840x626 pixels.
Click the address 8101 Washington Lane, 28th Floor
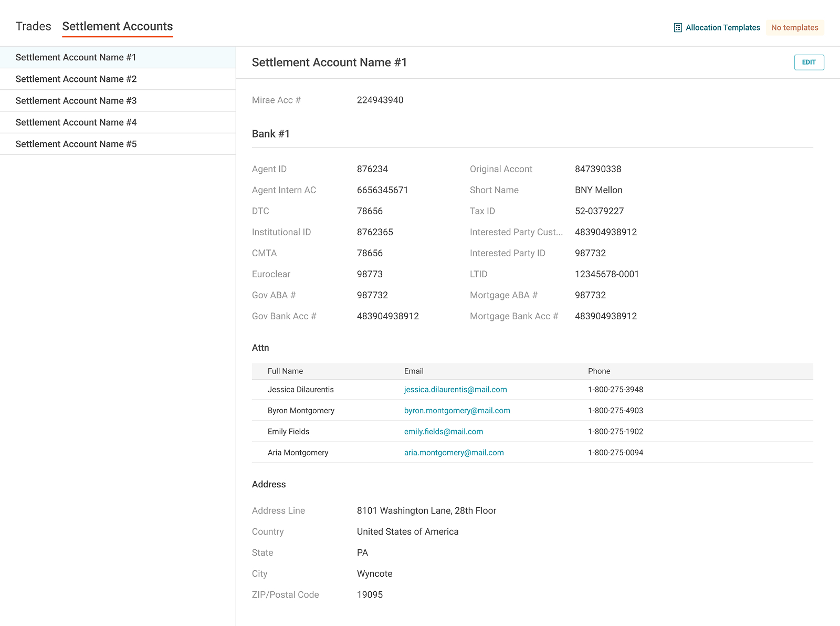pos(426,510)
